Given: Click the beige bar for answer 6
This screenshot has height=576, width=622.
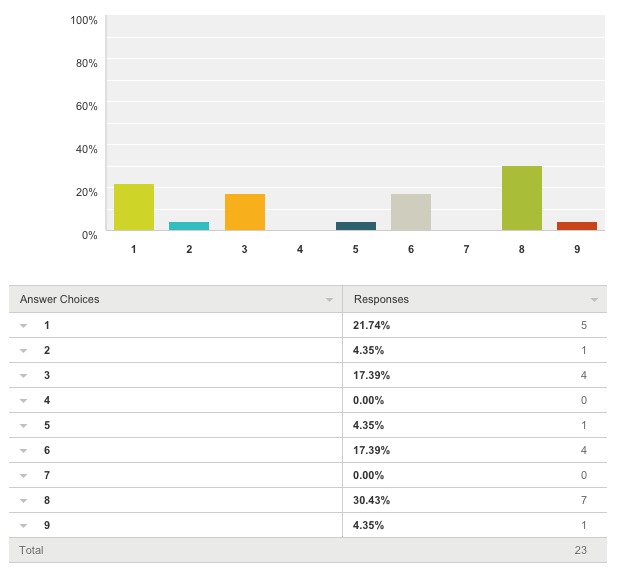Looking at the screenshot, I should coord(411,212).
